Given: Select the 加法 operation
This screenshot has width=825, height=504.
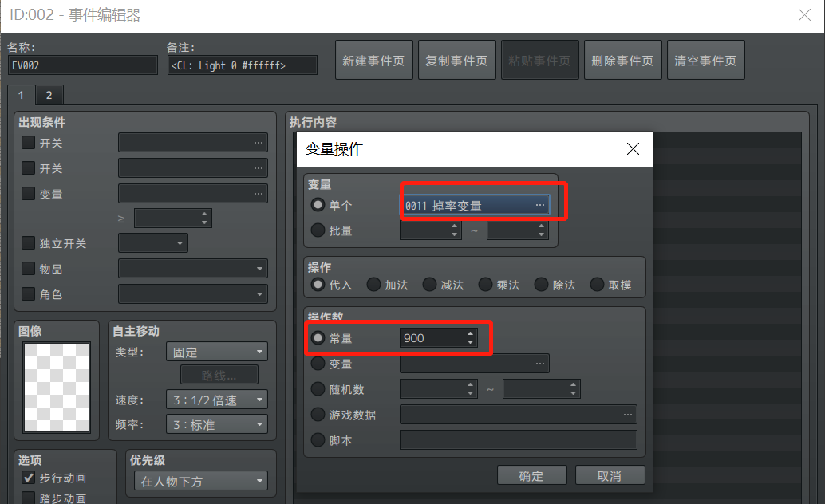Looking at the screenshot, I should point(373,285).
